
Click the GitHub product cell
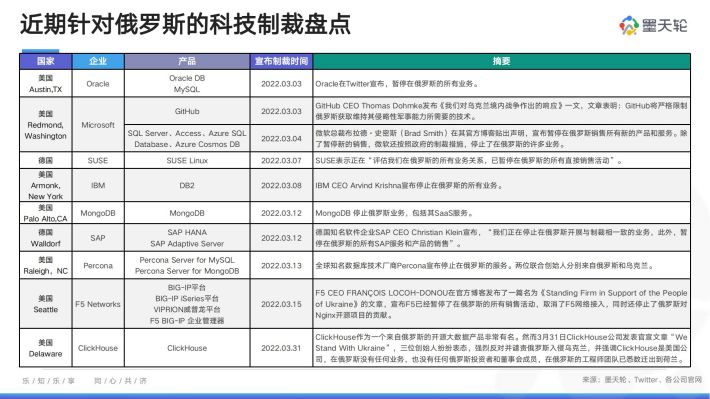[187, 111]
